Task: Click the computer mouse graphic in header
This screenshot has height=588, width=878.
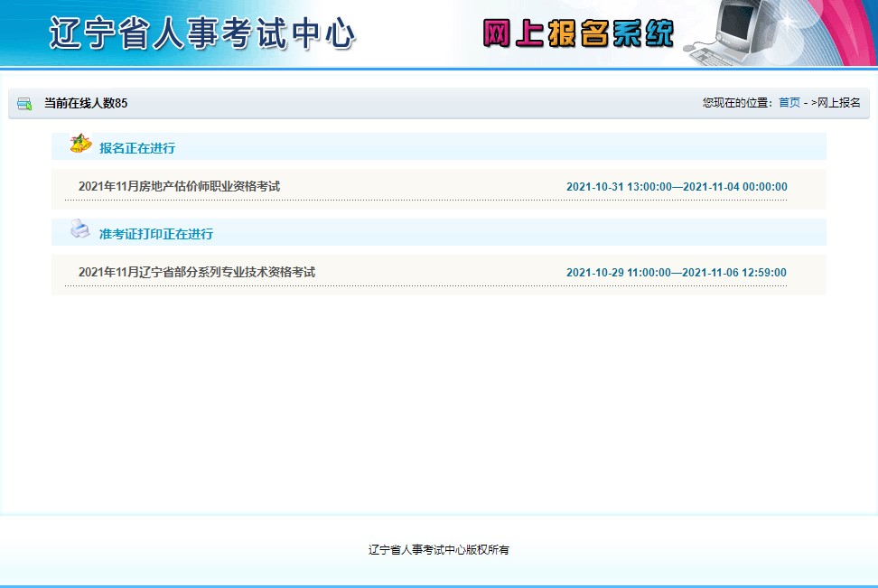Action: [x=690, y=47]
